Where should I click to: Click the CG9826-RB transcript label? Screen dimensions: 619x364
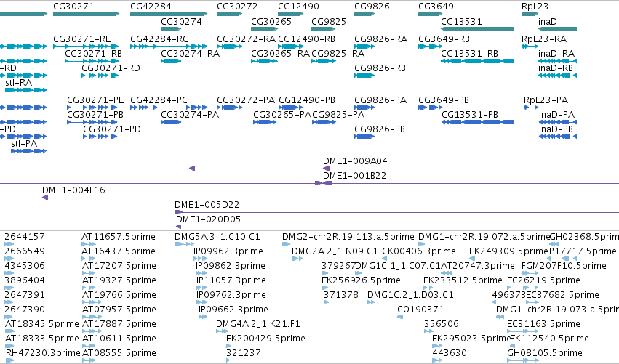click(380, 68)
